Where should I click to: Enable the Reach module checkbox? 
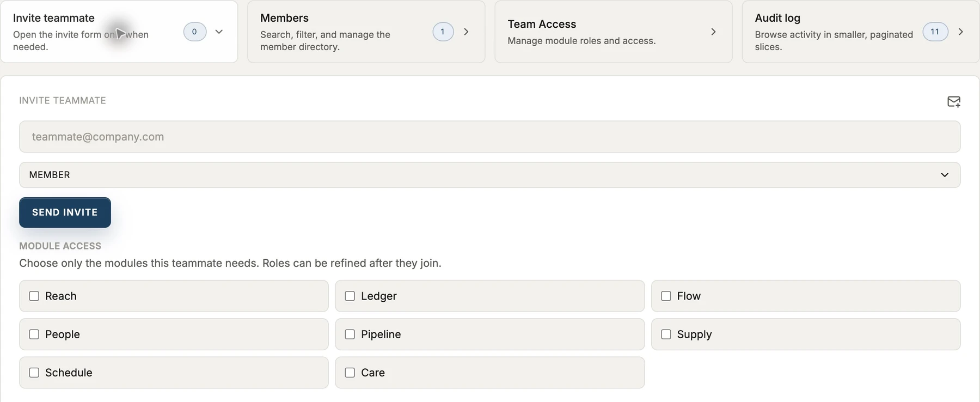34,296
